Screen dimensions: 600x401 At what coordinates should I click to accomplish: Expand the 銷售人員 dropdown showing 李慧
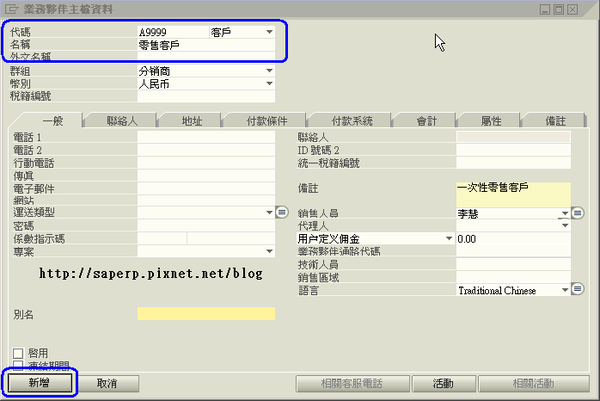[x=565, y=213]
